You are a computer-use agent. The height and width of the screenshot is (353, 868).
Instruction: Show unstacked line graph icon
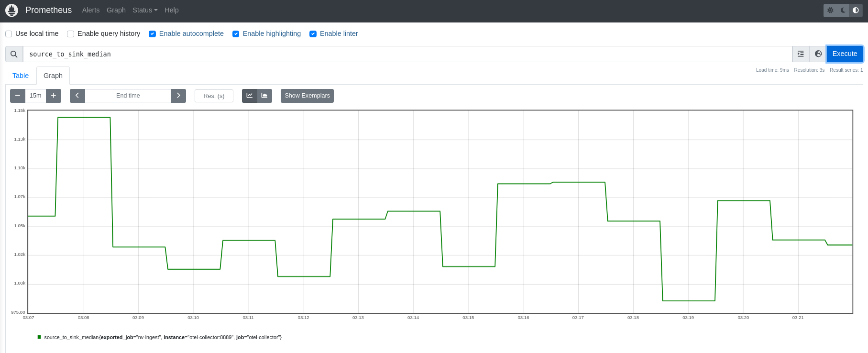[250, 96]
